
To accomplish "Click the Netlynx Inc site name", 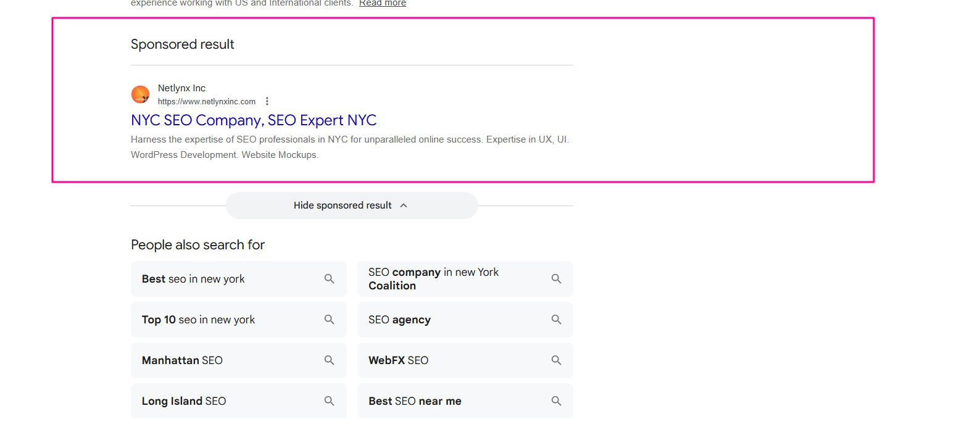I will [181, 88].
